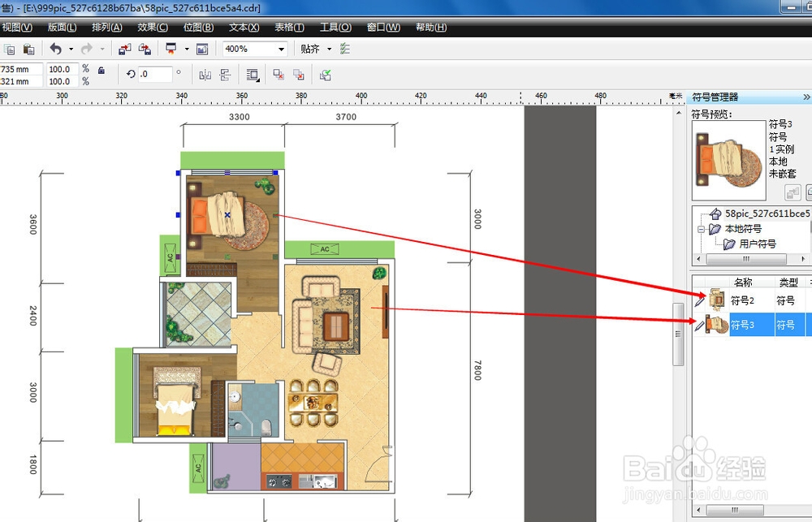Click the wrap paragraph text icon
812x522 pixels.
point(253,75)
